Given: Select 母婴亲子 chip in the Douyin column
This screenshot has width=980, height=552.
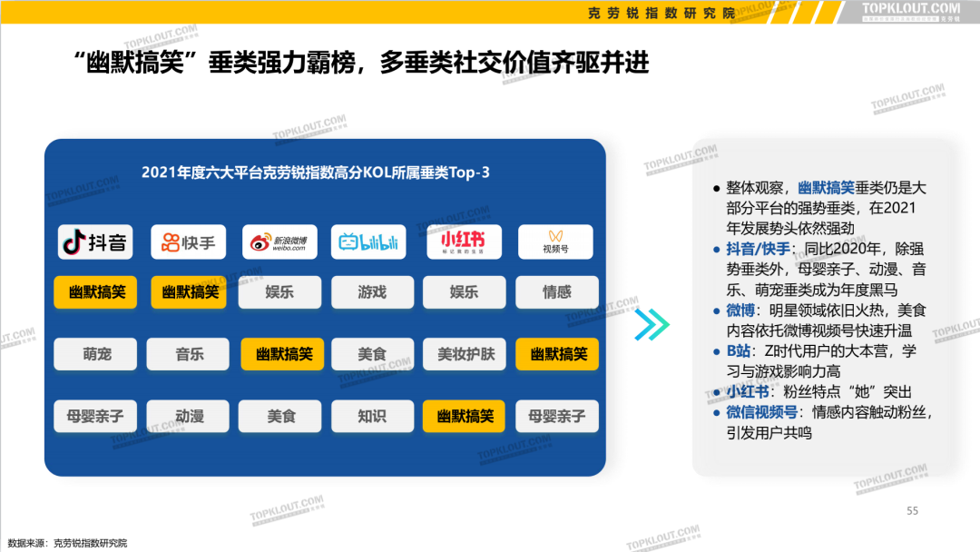Looking at the screenshot, I should point(95,417).
